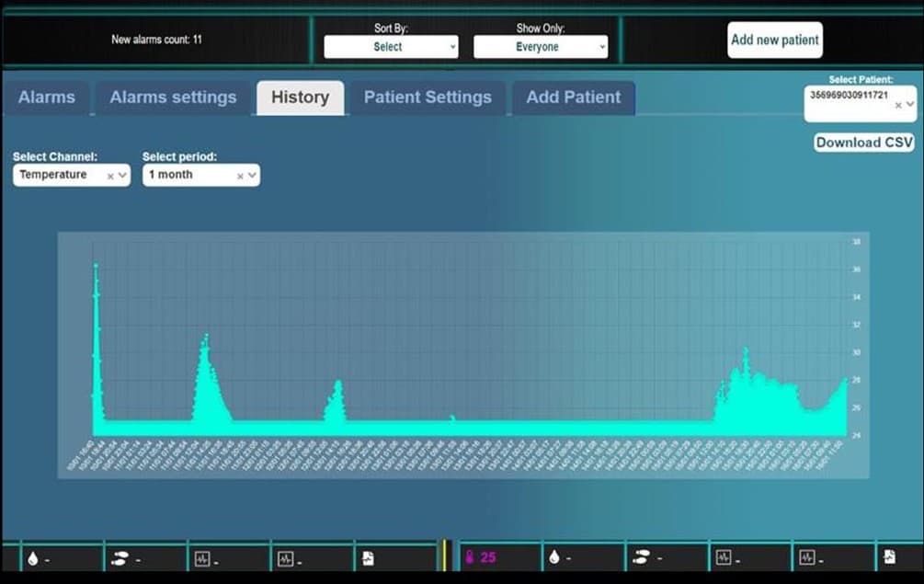The width and height of the screenshot is (924, 584).
Task: Click waveform icon right of footsteps in strip without temperature
Action: [x=202, y=558]
